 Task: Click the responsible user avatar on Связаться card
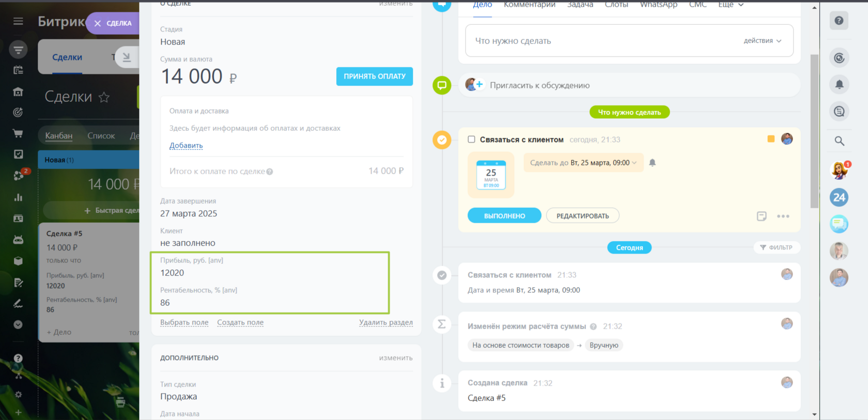787,139
